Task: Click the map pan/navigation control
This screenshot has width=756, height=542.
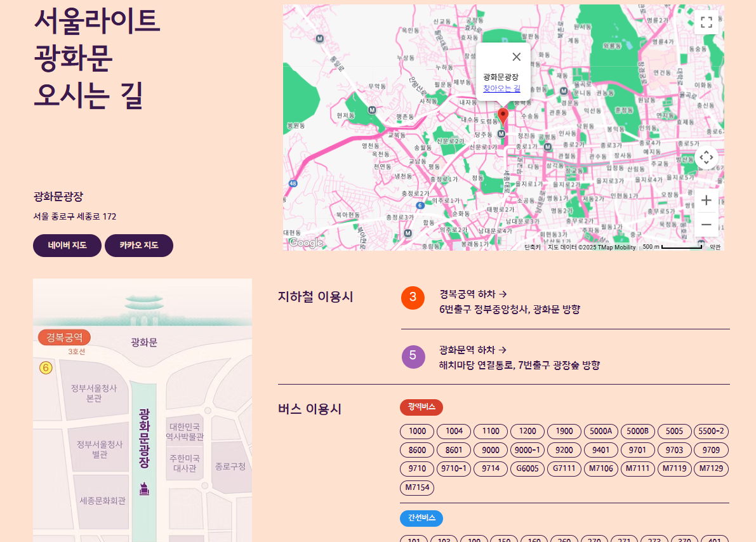Action: [706, 158]
